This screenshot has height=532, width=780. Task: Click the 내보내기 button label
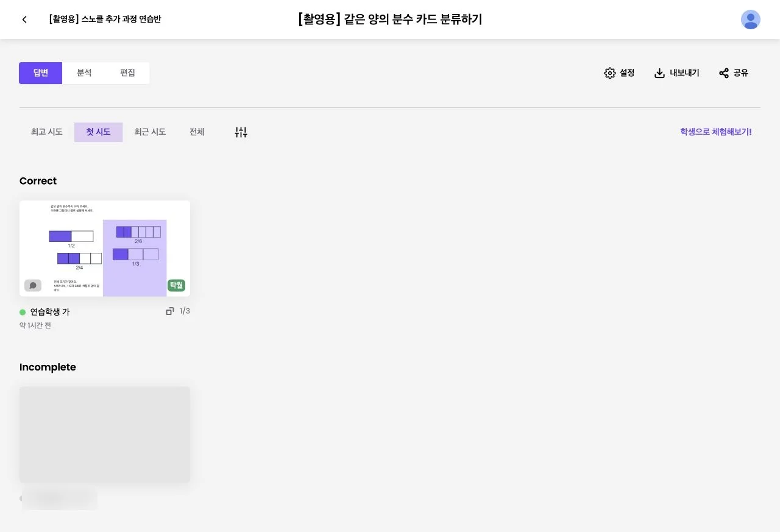pyautogui.click(x=684, y=73)
